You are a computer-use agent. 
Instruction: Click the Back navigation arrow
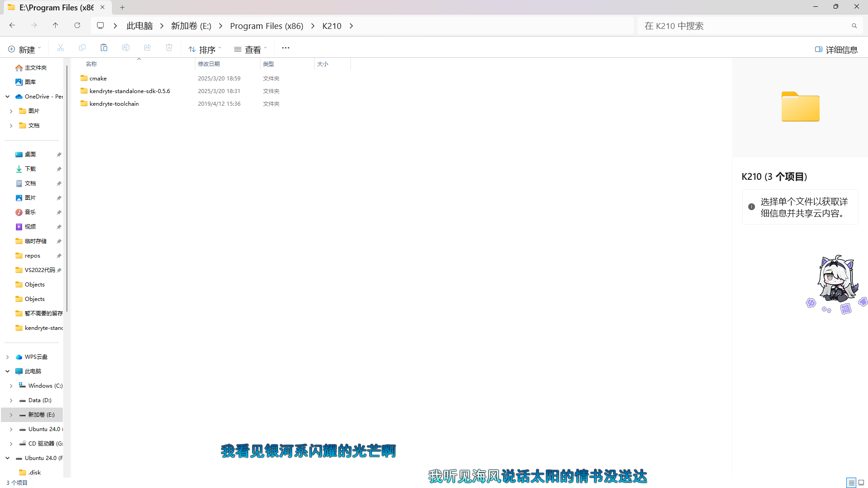click(12, 26)
